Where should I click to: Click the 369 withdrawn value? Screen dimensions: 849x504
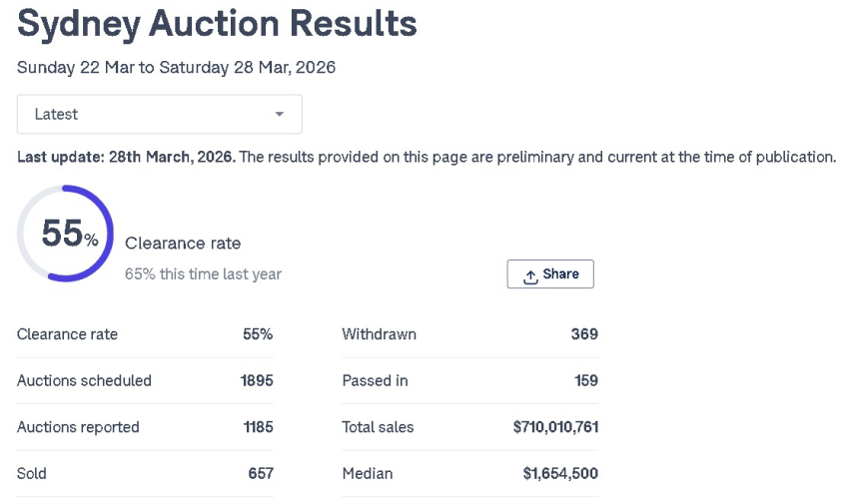(x=584, y=334)
